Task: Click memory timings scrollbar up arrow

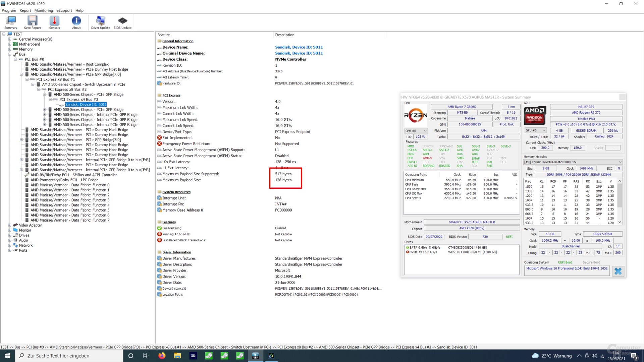Action: tap(620, 181)
